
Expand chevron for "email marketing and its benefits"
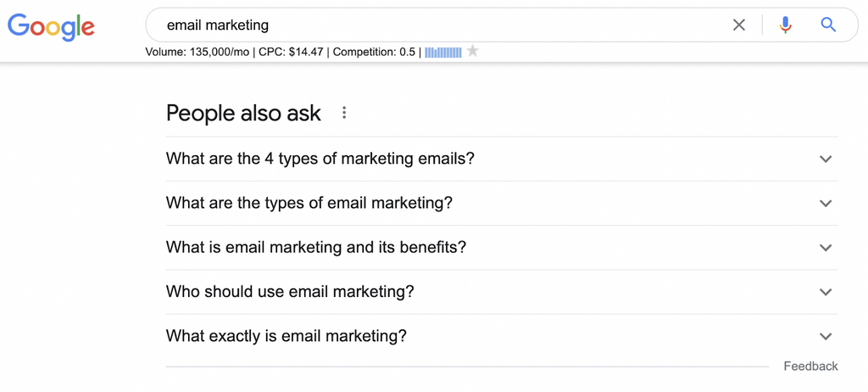coord(826,248)
